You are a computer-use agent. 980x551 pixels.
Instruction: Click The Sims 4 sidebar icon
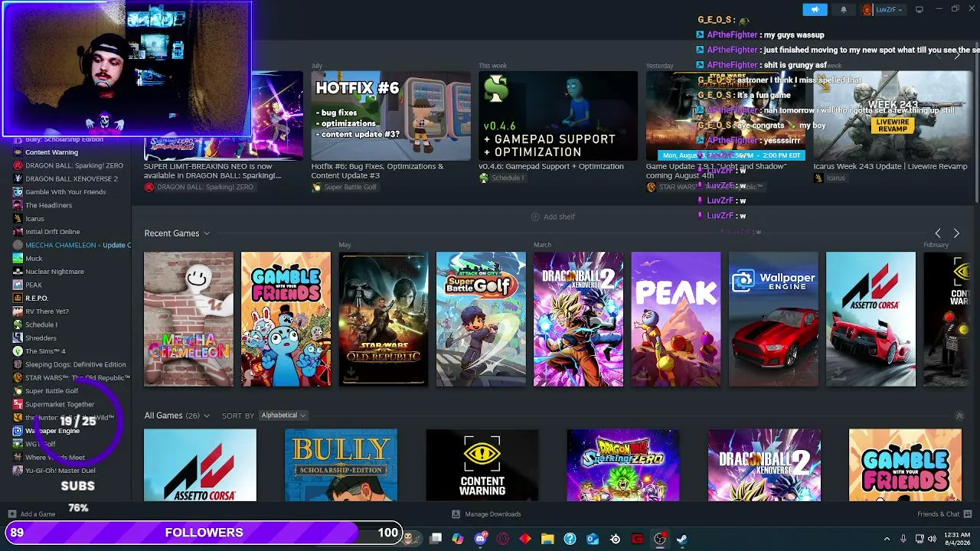(18, 351)
